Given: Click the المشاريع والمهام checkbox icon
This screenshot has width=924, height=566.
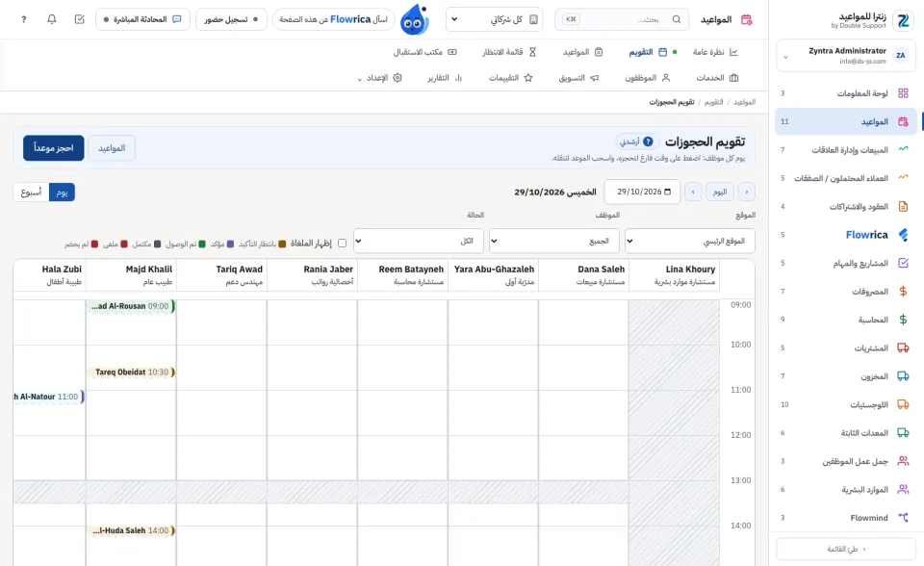Looking at the screenshot, I should coord(903,263).
